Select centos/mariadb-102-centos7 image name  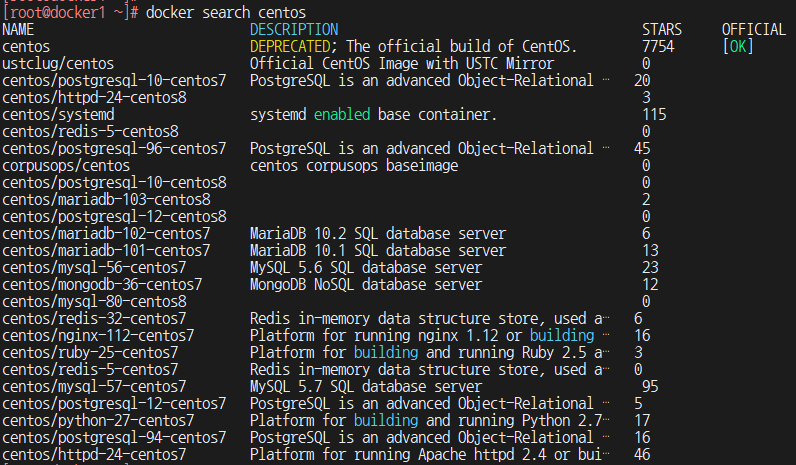106,234
